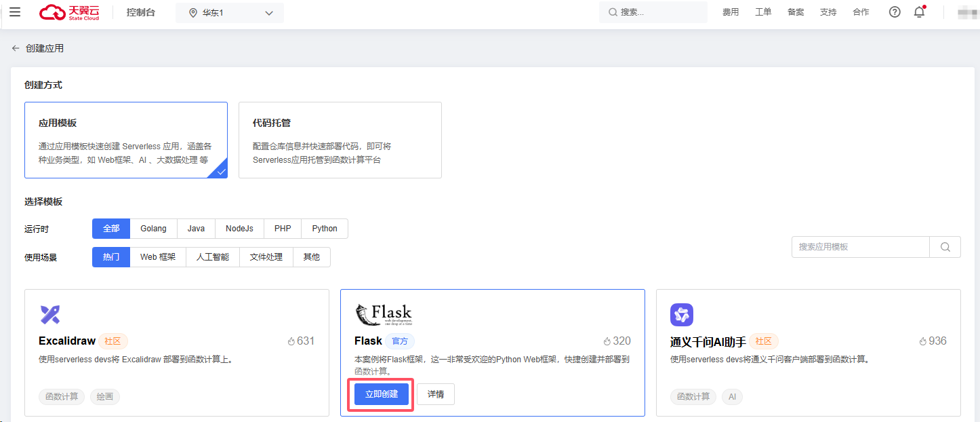The image size is (980, 422).
Task: Open the 支持 menu
Action: click(x=828, y=12)
